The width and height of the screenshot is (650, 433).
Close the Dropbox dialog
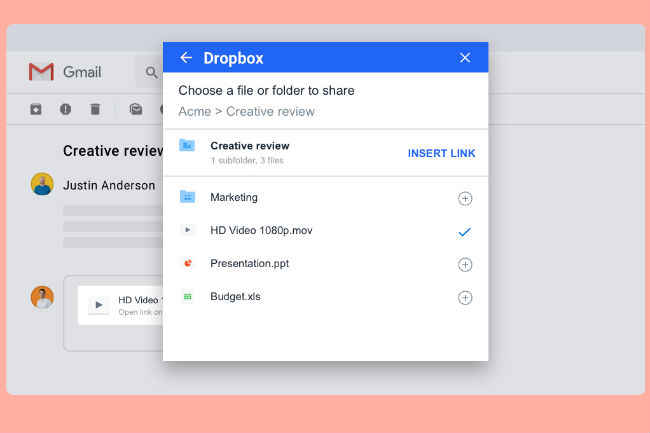pyautogui.click(x=465, y=58)
